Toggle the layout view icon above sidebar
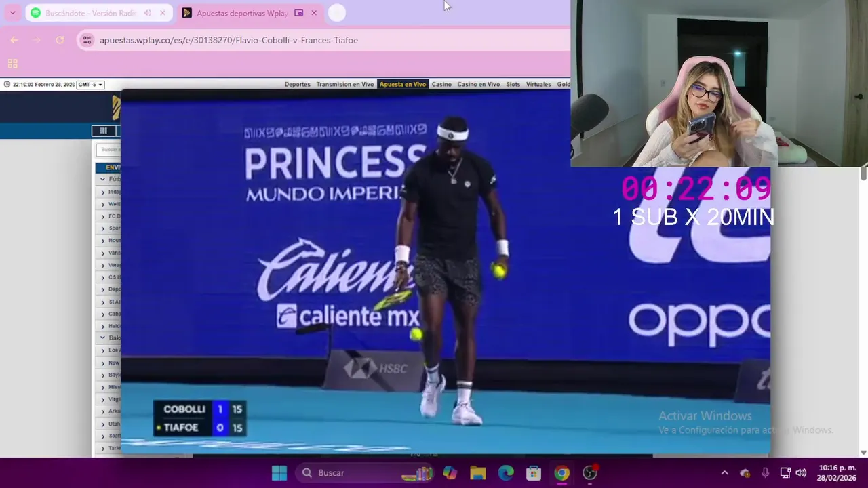 tap(104, 131)
